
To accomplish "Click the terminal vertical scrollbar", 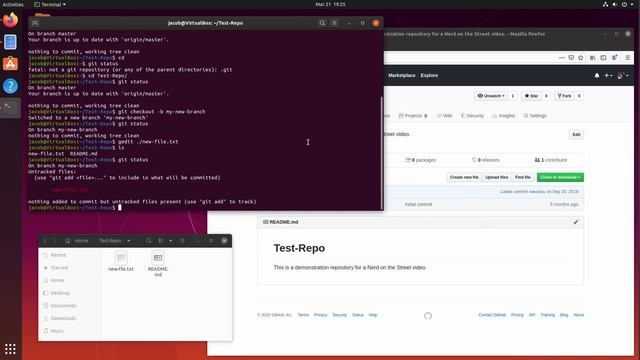I will pyautogui.click(x=381, y=153).
